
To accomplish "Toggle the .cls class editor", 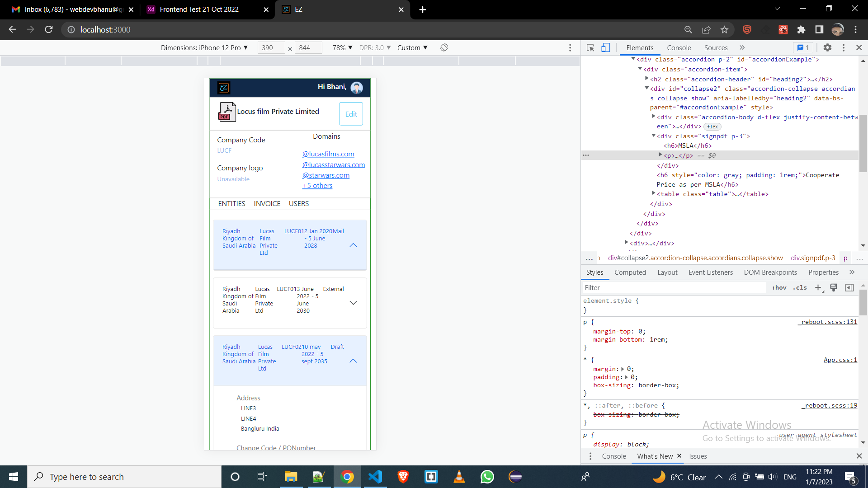I will [800, 287].
